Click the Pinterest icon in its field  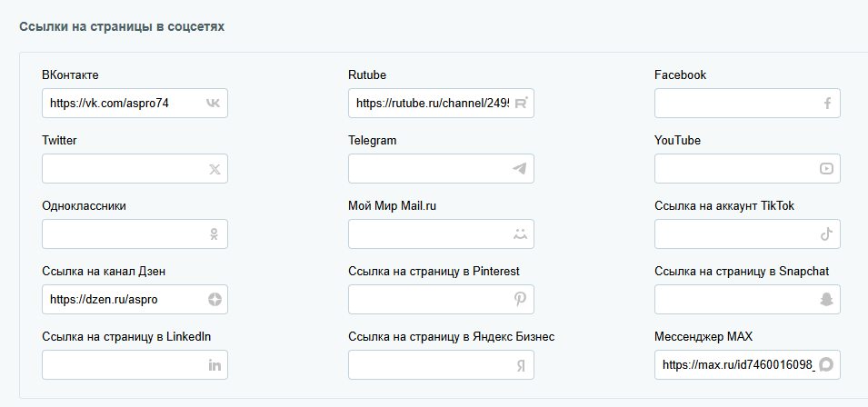click(x=520, y=300)
